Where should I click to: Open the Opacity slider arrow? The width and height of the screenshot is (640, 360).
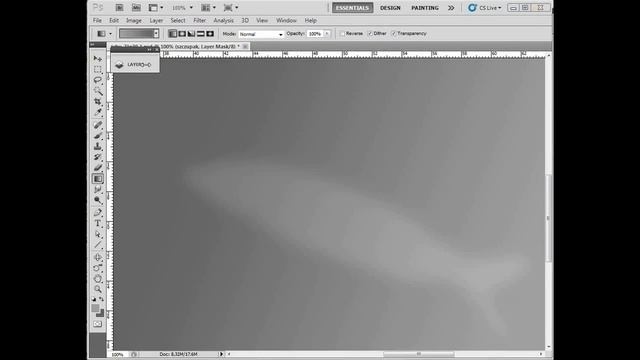coord(327,34)
